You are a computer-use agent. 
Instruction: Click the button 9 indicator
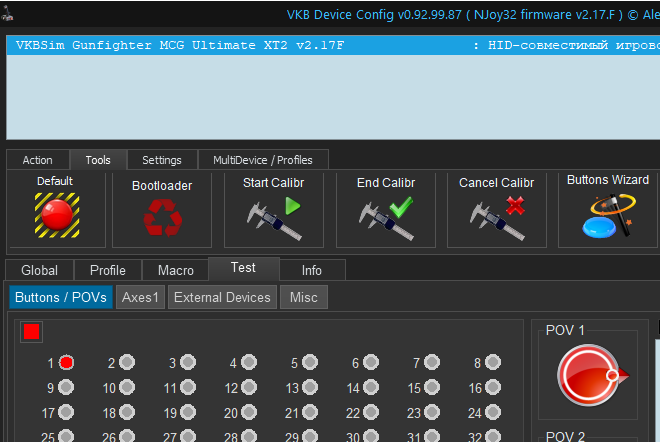click(x=66, y=387)
